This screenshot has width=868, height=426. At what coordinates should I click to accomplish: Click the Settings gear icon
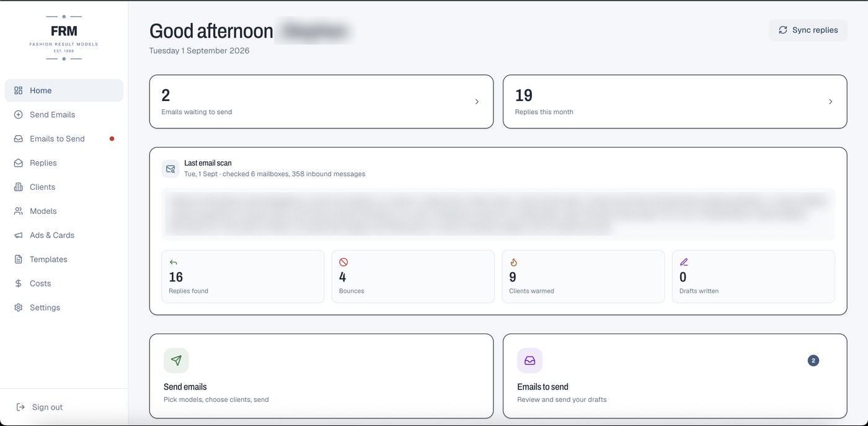point(18,308)
